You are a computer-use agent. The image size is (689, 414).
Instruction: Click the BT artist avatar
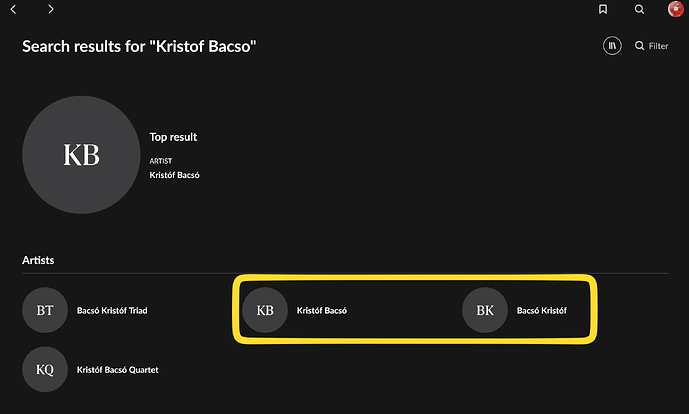45,310
